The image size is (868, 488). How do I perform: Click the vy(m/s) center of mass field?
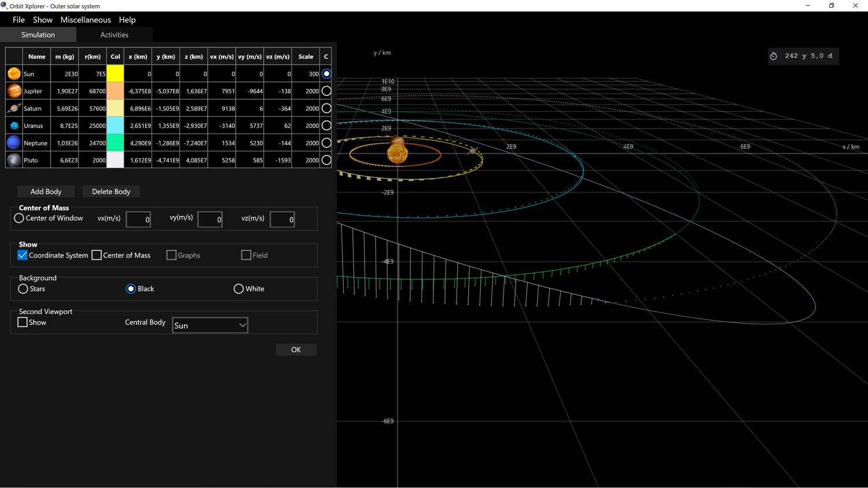pos(210,219)
